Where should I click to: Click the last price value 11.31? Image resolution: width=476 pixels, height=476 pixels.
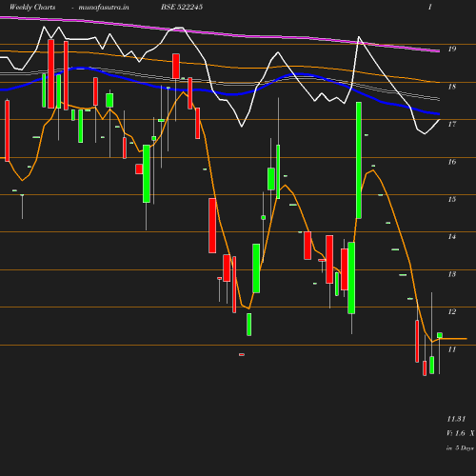456,419
